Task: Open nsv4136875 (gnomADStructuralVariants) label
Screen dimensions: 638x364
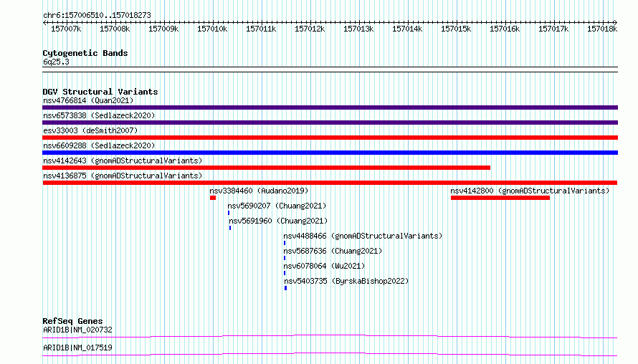Action: pyautogui.click(x=123, y=176)
